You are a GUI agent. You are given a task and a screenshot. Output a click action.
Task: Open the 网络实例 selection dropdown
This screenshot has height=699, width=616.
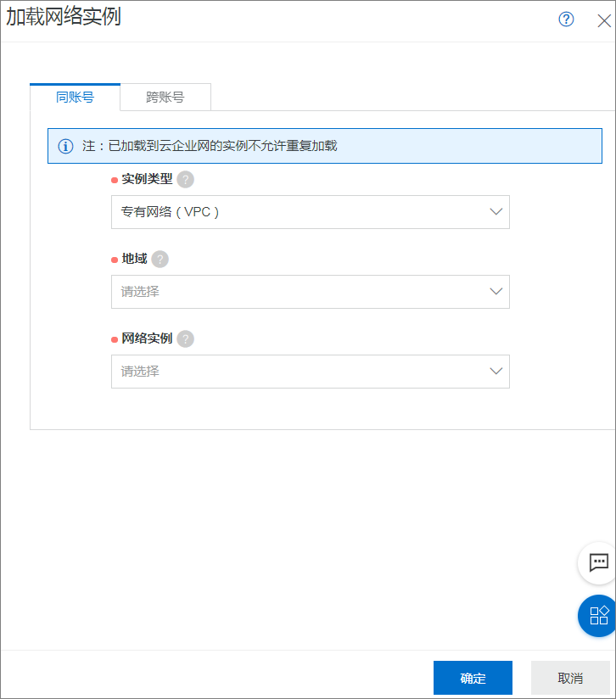click(x=311, y=372)
